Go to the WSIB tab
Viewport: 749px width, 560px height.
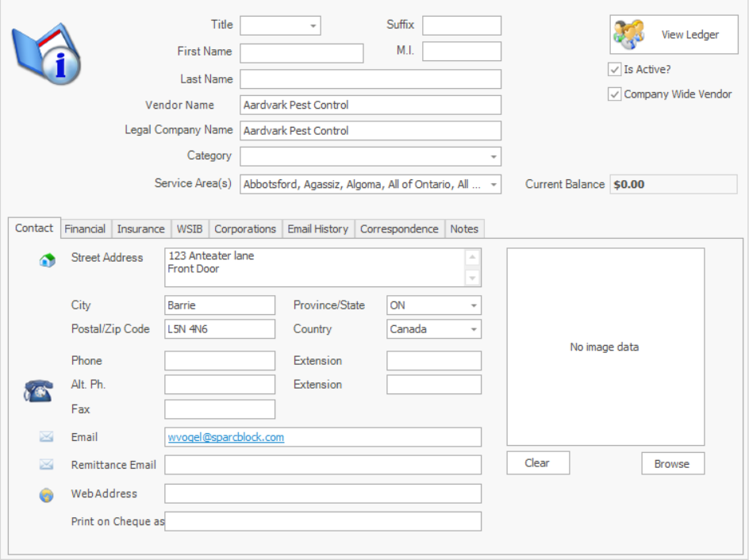[190, 229]
